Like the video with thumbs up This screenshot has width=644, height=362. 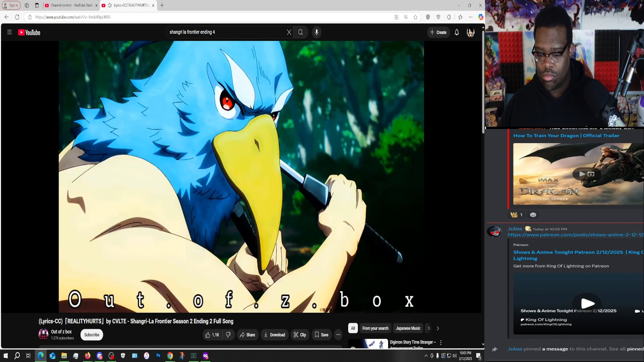(x=212, y=335)
